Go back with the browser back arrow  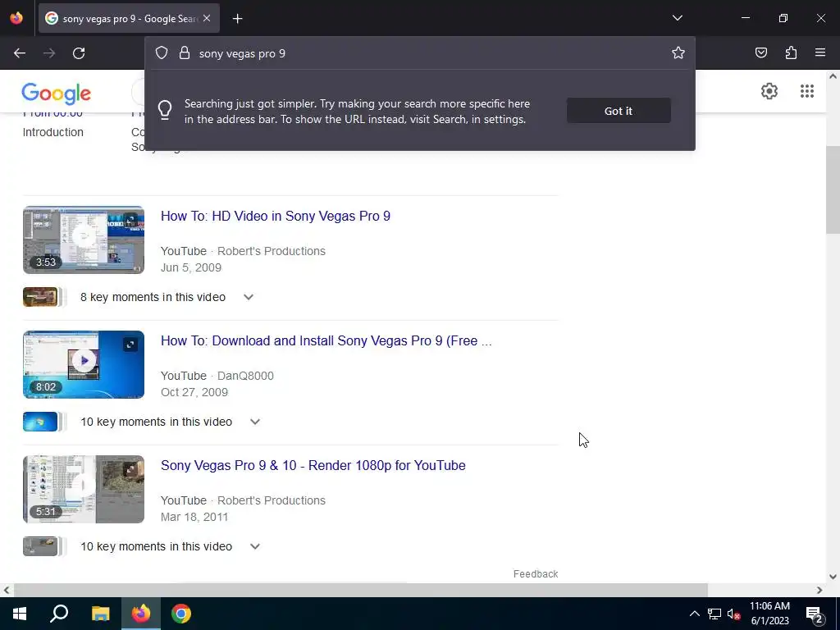(20, 53)
